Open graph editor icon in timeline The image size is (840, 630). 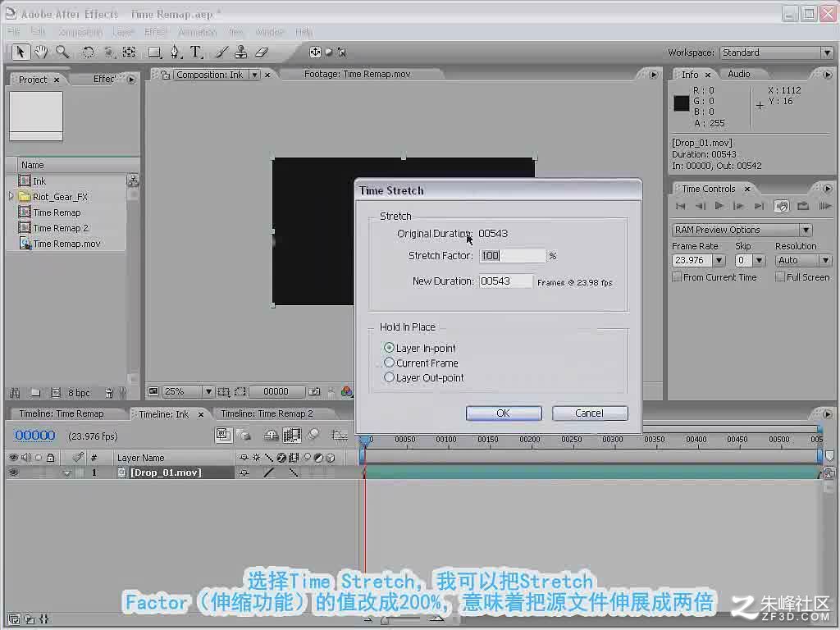(340, 435)
